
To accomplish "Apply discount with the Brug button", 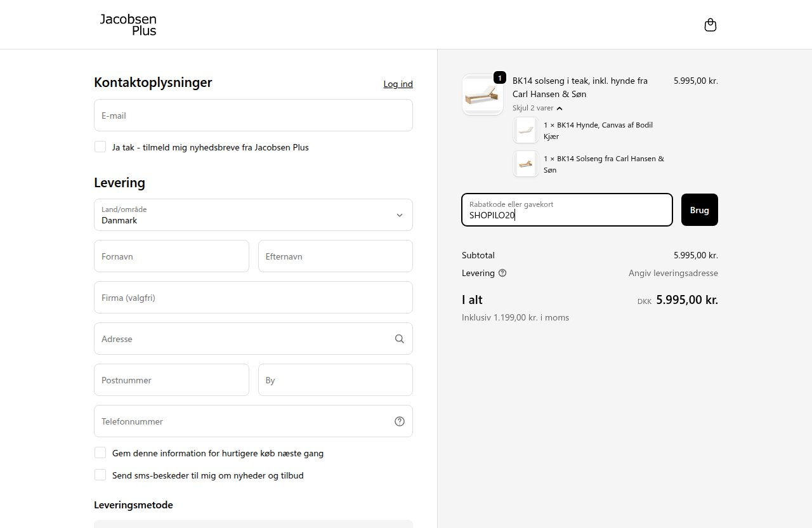I will click(700, 209).
